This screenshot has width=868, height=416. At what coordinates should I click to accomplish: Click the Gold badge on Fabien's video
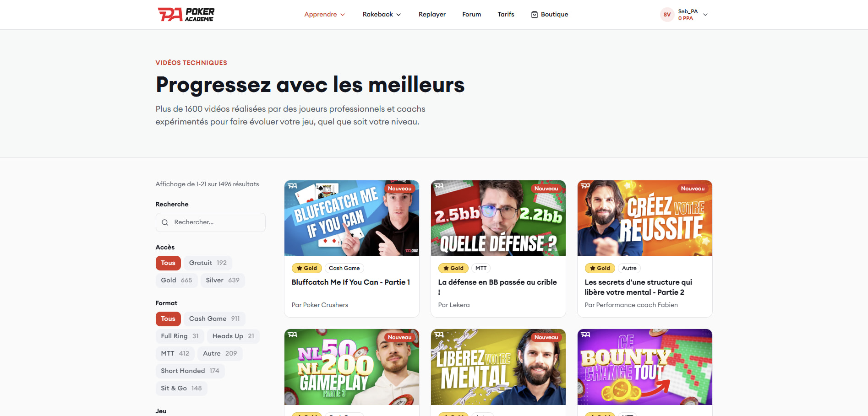(x=600, y=268)
